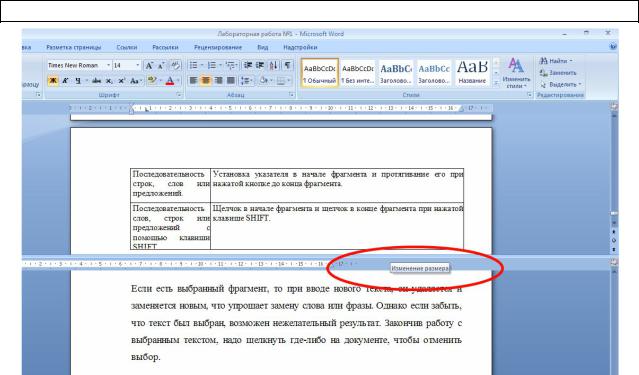Toggle superscript formatting
This screenshot has width=639, height=375.
tap(121, 81)
